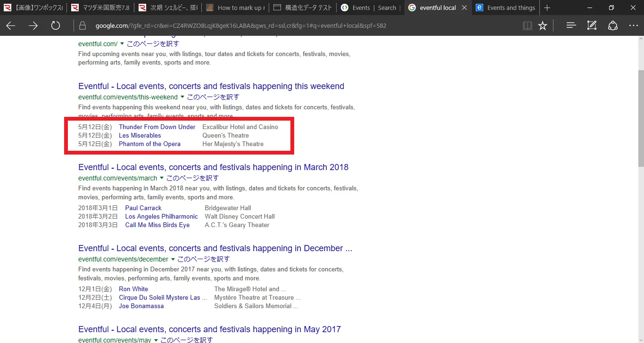Open the browser's more options (…) menu
644x343 pixels.
click(634, 26)
